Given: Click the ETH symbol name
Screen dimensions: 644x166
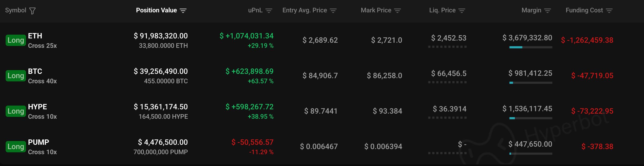Looking at the screenshot, I should (x=35, y=36).
